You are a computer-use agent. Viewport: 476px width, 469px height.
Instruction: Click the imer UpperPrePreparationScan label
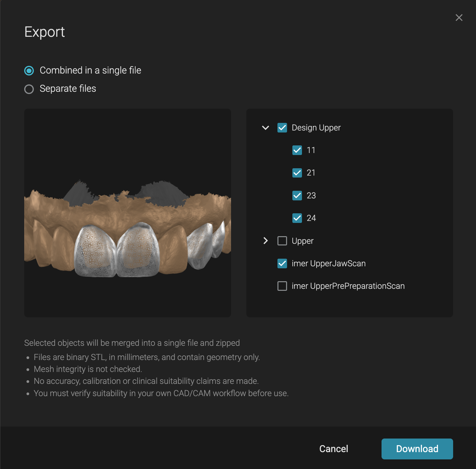348,286
